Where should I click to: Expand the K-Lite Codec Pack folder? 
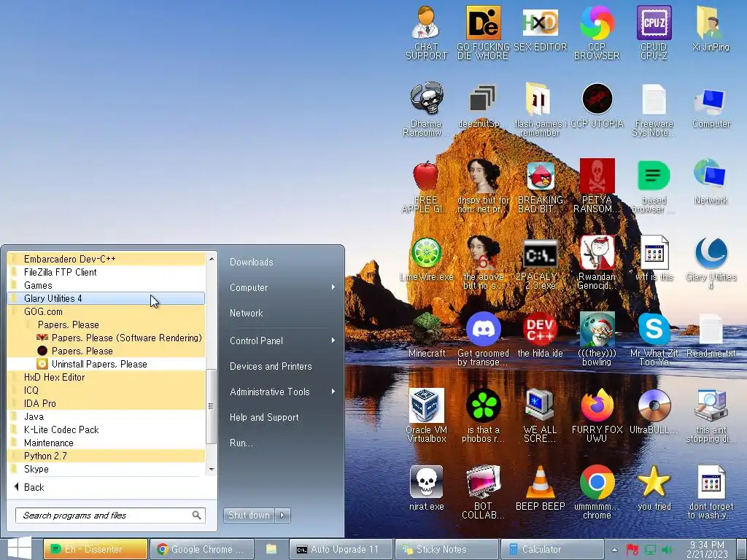pyautogui.click(x=106, y=429)
